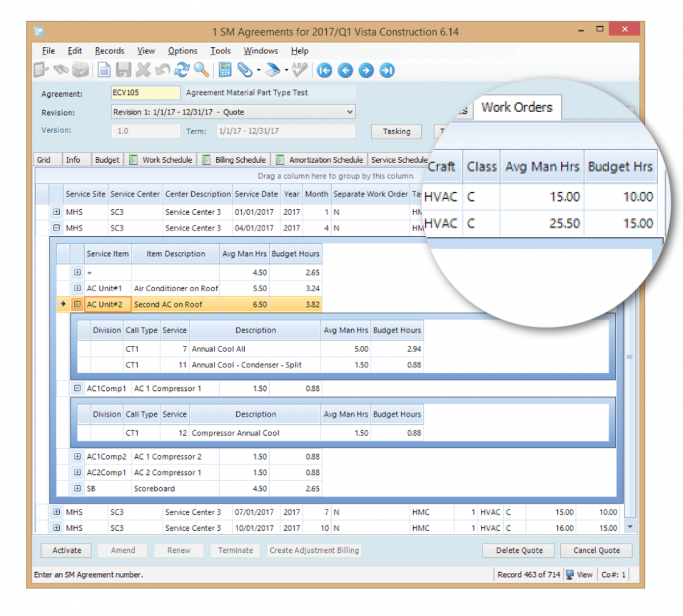Select the 'Compressor Annual Cool' row
The height and width of the screenshot is (616, 683).
pyautogui.click(x=249, y=433)
